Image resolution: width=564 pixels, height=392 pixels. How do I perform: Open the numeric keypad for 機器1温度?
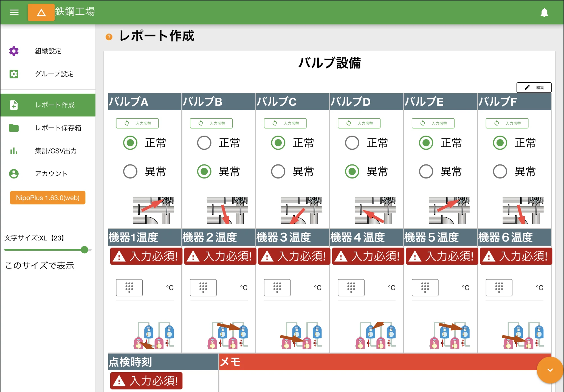click(129, 288)
